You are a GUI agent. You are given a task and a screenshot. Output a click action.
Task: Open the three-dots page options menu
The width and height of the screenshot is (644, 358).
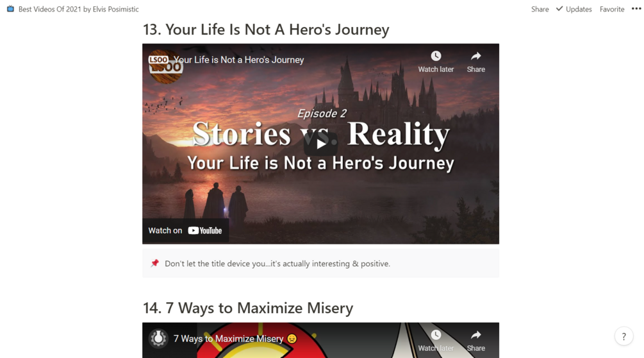click(x=636, y=8)
